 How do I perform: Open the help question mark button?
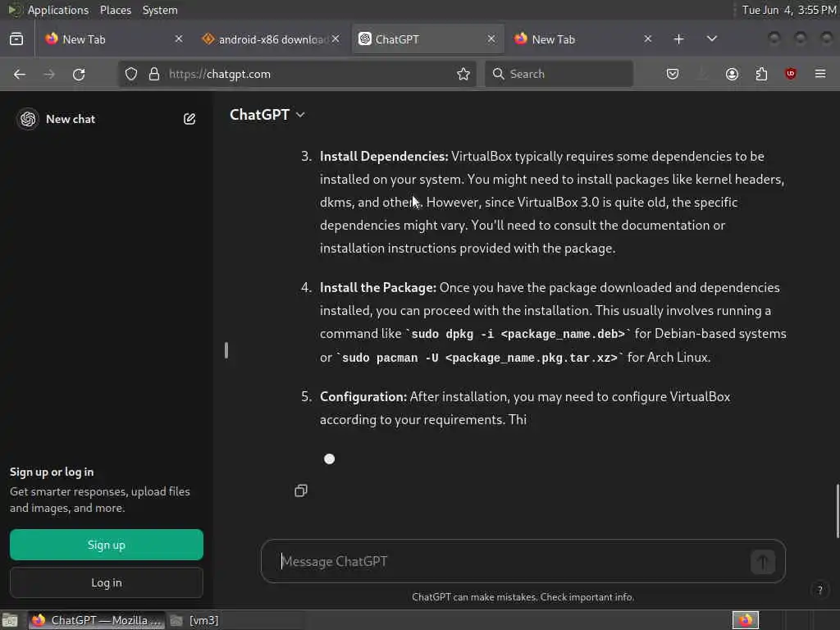(x=819, y=591)
